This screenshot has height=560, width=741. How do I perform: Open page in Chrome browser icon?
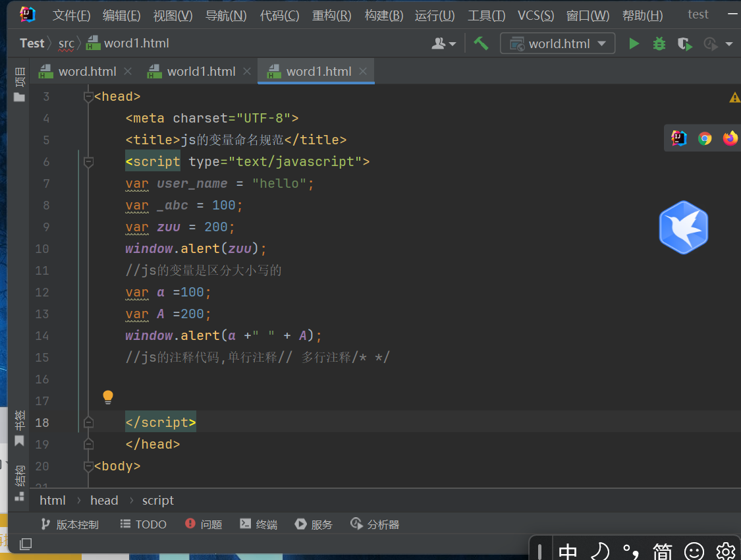coord(705,138)
